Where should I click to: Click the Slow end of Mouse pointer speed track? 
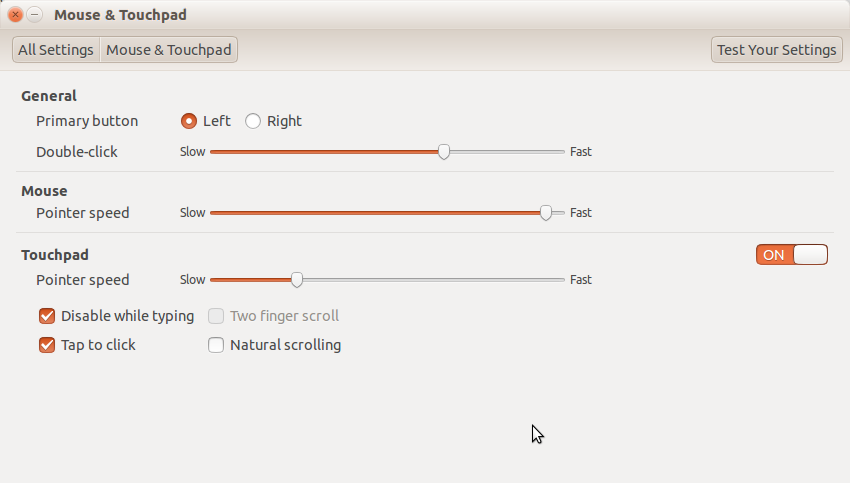click(213, 212)
